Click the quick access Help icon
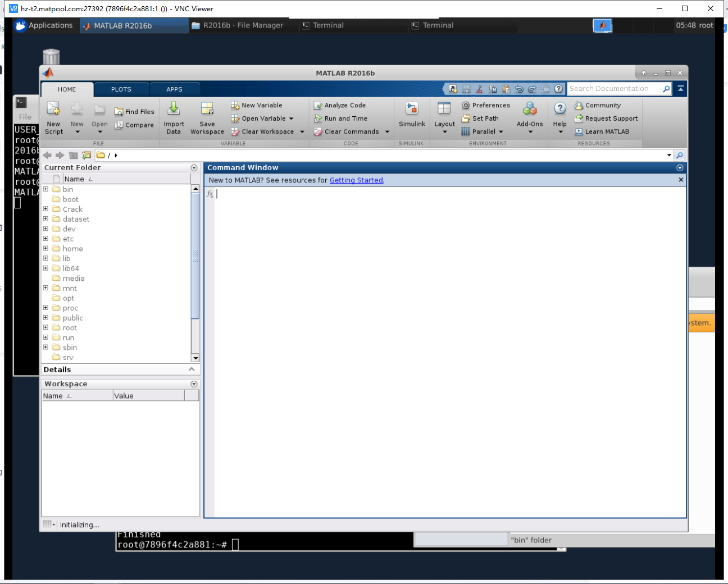The height and width of the screenshot is (584, 728). pos(558,89)
